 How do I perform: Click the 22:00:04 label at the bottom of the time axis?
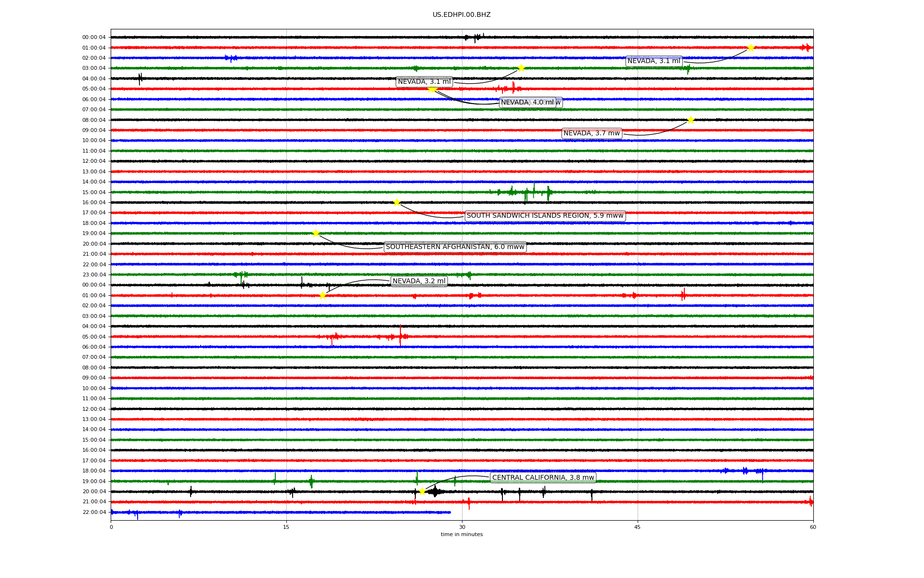click(94, 512)
